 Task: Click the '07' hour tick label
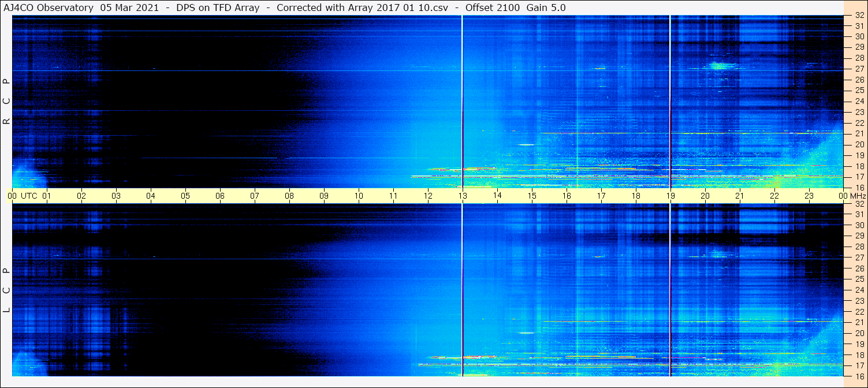(255, 196)
